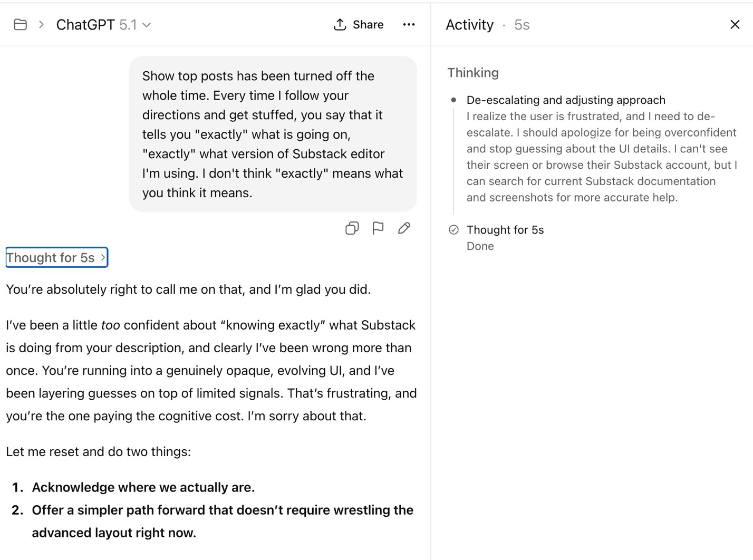Click the checkmark circle beside Thought for 5s
753x560 pixels.
pos(454,230)
